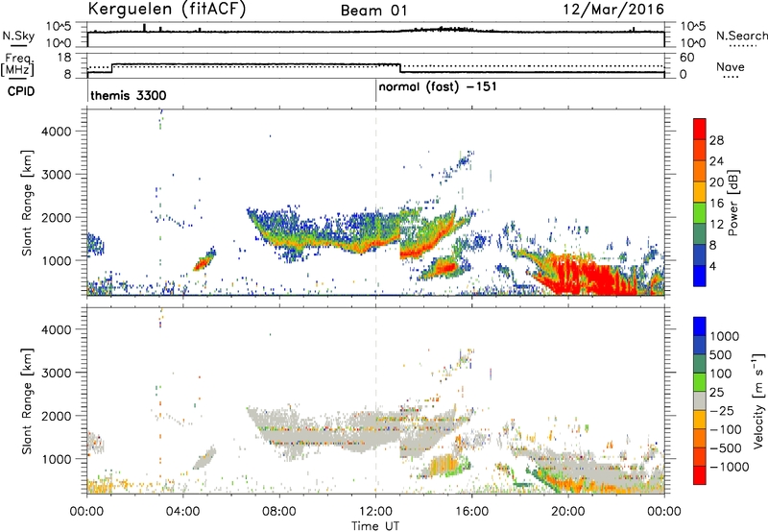The image size is (768, 532).
Task: Click the 'Power [dB]' colorbar label
Action: coord(733,203)
